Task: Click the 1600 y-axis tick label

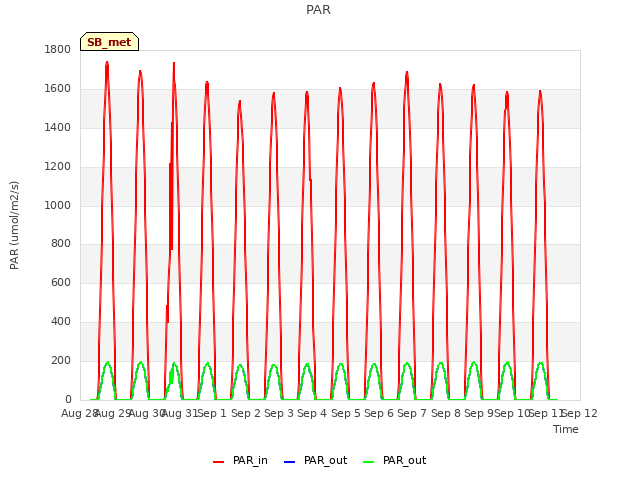Action: click(x=58, y=89)
